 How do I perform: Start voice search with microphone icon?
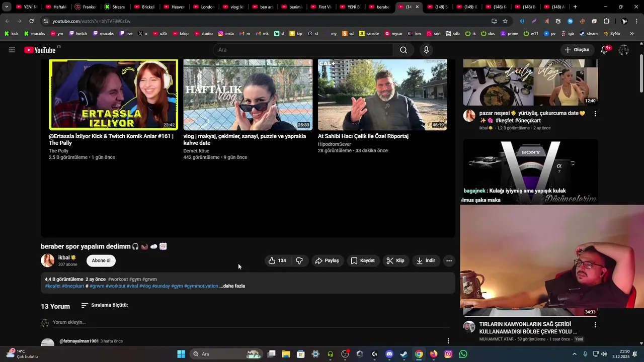pos(426,50)
